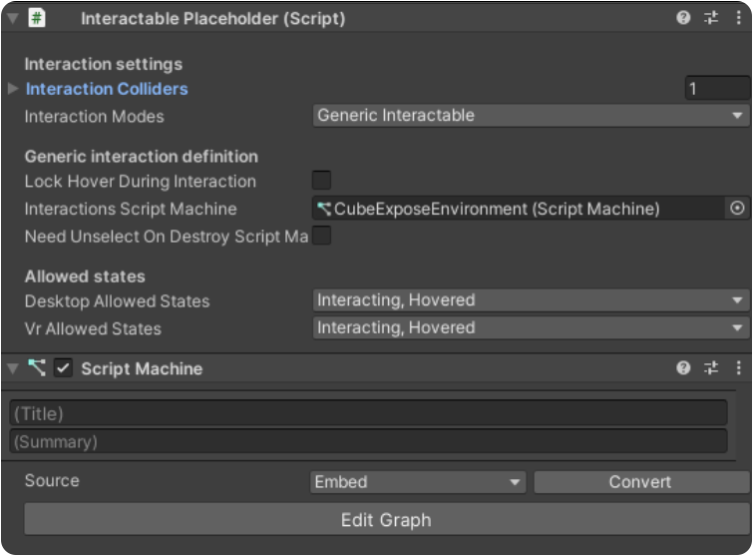
Task: Open the Interaction Modes dropdown
Action: tap(531, 116)
